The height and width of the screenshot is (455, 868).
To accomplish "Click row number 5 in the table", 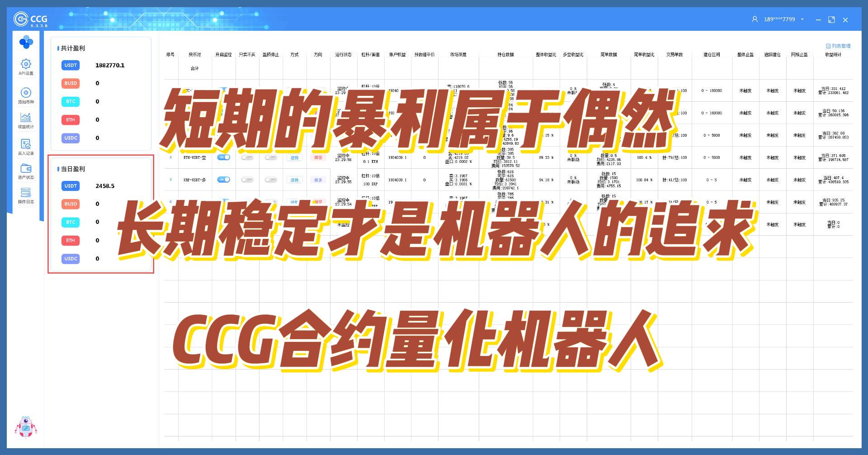I will pyautogui.click(x=170, y=180).
